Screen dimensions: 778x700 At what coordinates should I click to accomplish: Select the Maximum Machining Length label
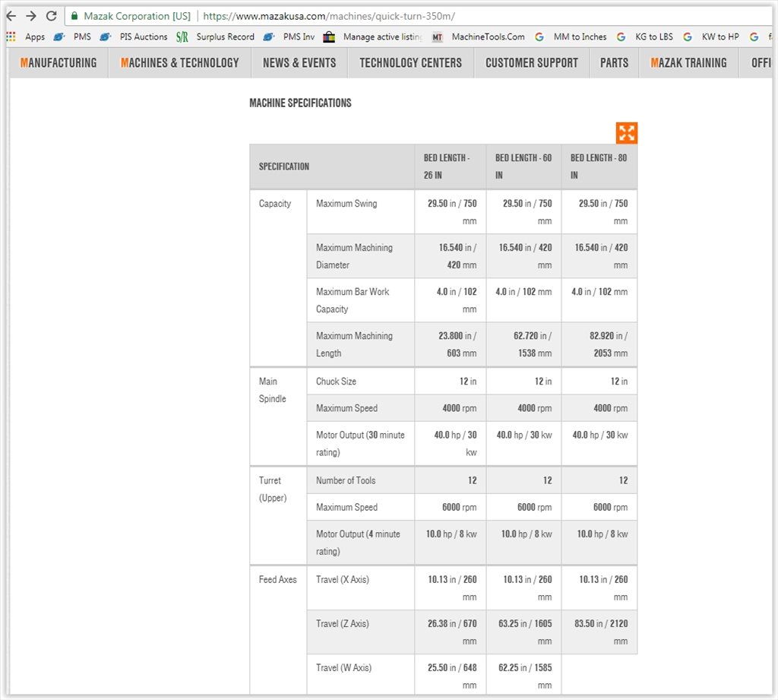pos(354,344)
